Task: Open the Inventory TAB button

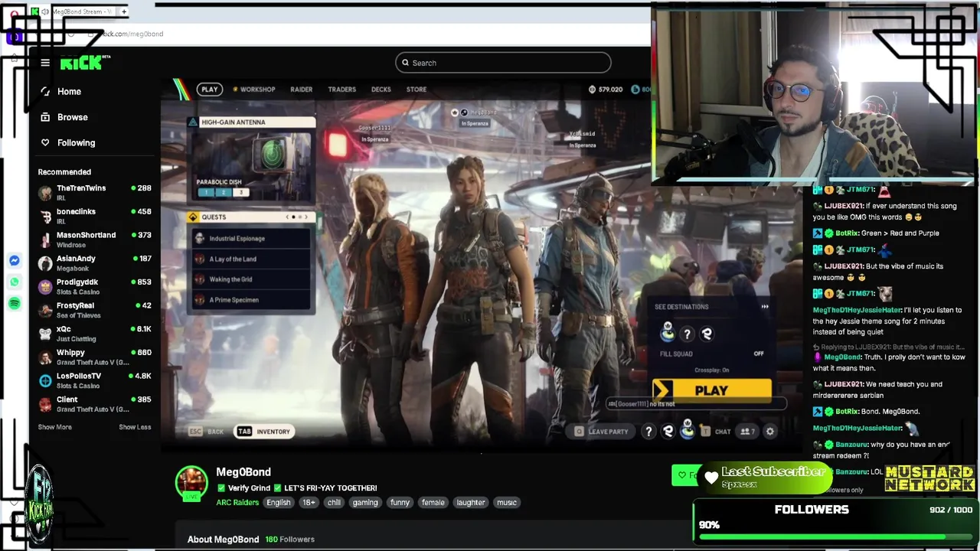Action: tap(264, 432)
